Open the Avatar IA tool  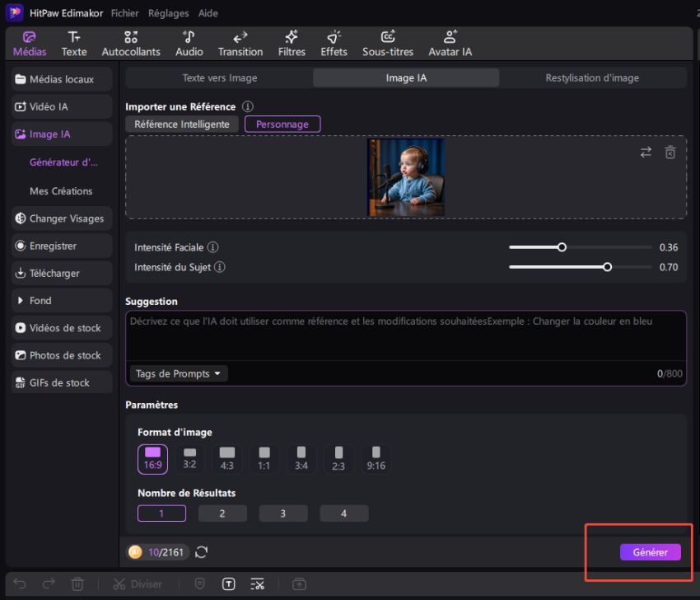click(450, 44)
